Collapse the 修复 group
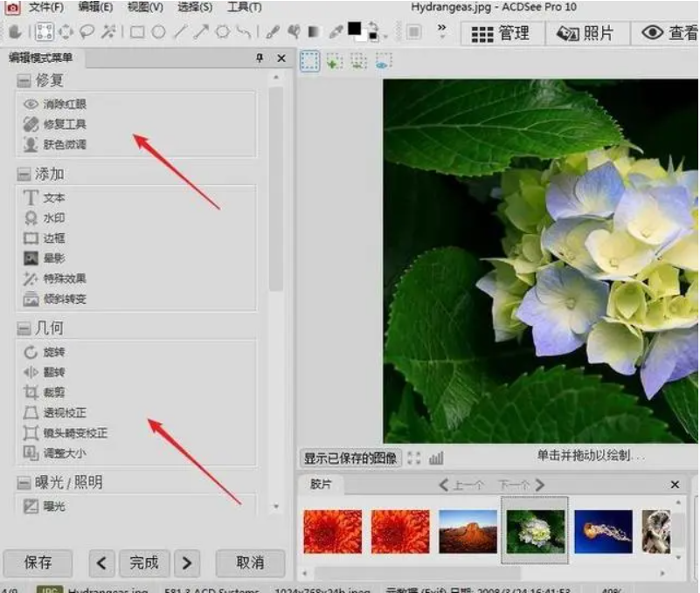Viewport: 700px width, 593px height. coord(24,80)
